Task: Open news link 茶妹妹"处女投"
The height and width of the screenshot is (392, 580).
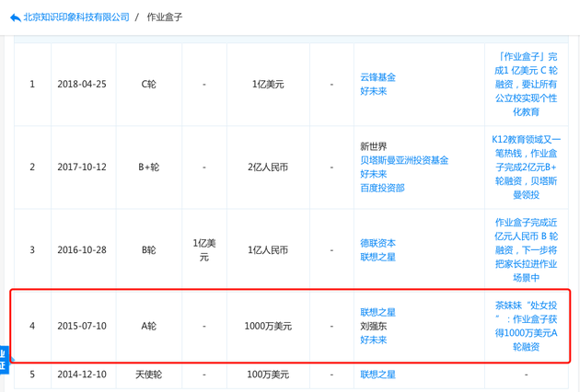Action: 526,326
